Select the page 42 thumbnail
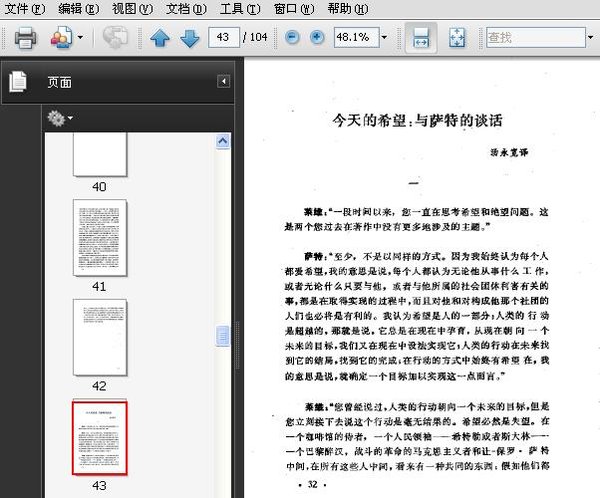Viewport: 600px width, 498px height. 100,338
